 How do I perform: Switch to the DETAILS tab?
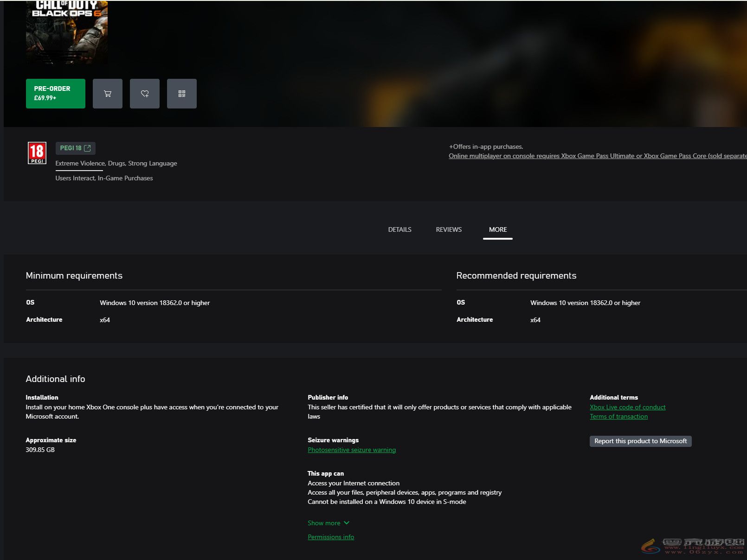click(x=399, y=229)
